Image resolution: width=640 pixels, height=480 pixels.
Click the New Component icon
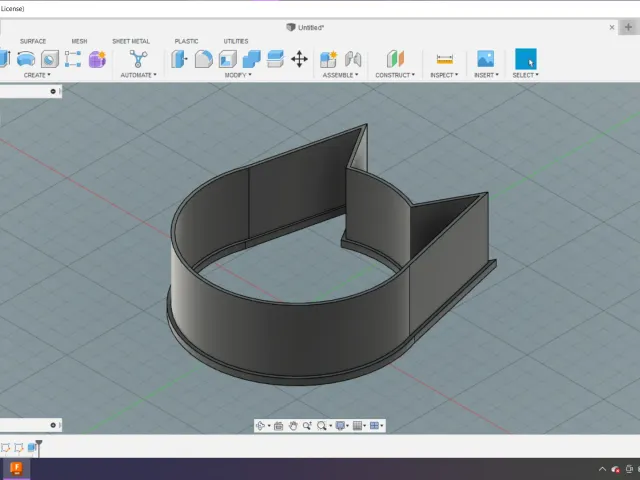(329, 59)
